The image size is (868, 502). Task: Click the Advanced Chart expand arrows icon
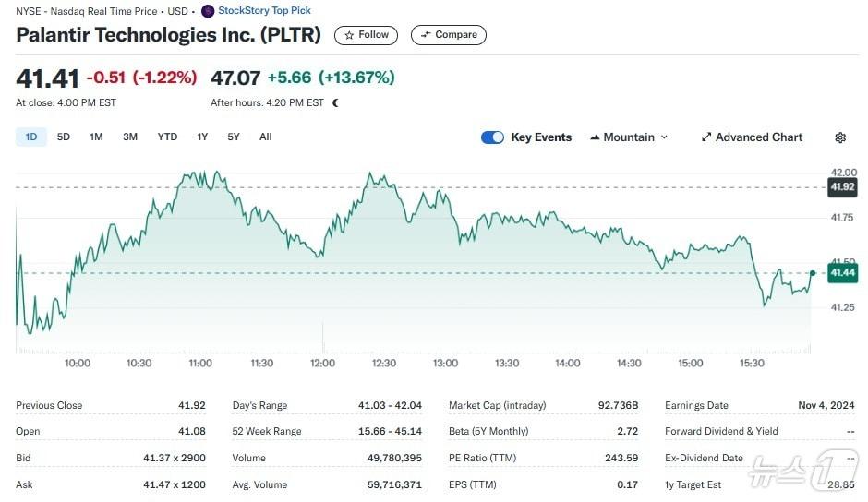(706, 137)
